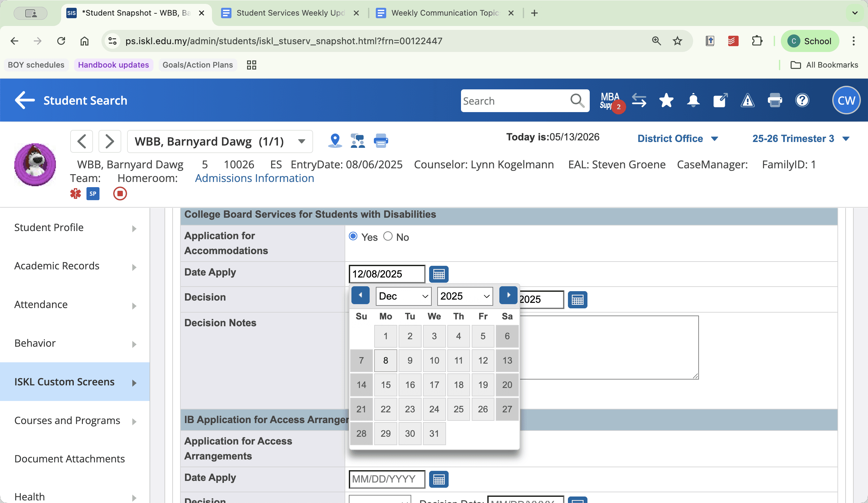Open the help question mark icon
Viewport: 868px width, 503px height.
[x=802, y=100]
